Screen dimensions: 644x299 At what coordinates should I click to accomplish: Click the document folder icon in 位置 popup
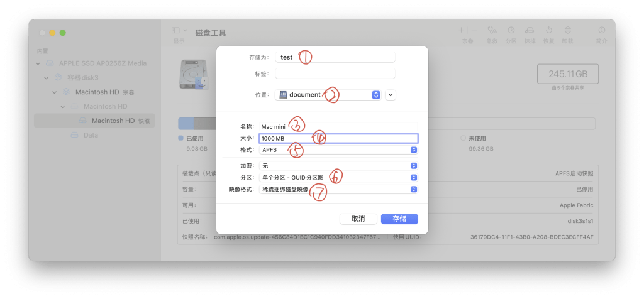tap(283, 95)
